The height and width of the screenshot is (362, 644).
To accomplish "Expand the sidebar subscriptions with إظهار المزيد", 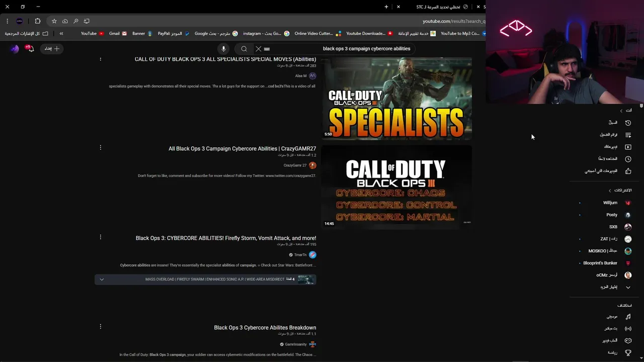I will (x=615, y=287).
